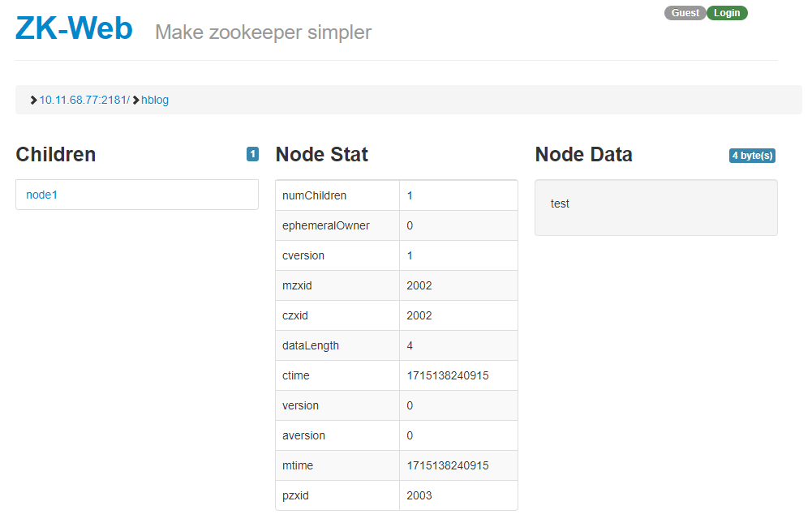Click the green Login button
The width and height of the screenshot is (812, 514).
point(727,13)
